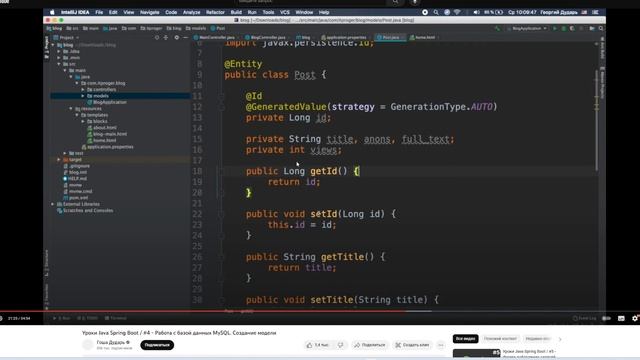Viewport: 640px width, 360px height.
Task: Open the next video thumbnail #5
Action: (x=476, y=354)
